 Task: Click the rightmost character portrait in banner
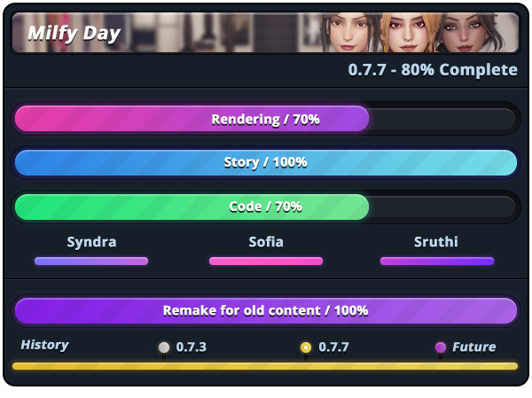(x=470, y=32)
